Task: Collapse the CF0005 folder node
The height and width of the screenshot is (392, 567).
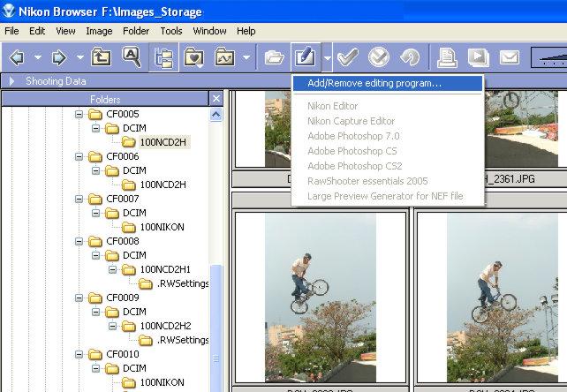Action: [x=79, y=114]
